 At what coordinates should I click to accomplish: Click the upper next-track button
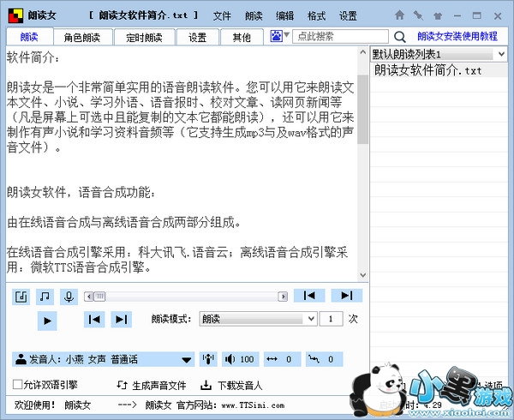pyautogui.click(x=347, y=296)
